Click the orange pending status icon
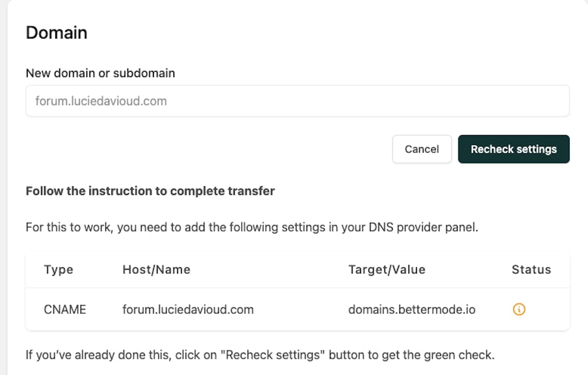 pyautogui.click(x=519, y=309)
